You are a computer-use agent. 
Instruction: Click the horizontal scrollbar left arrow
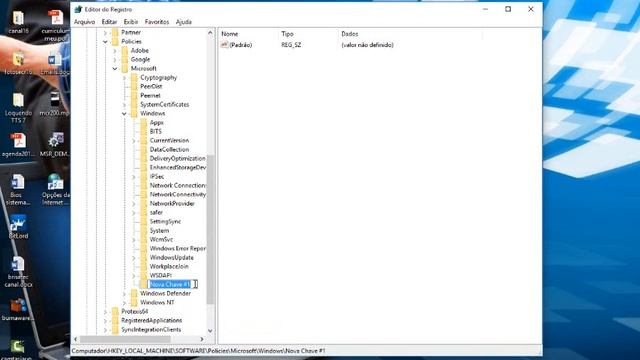pos(76,339)
